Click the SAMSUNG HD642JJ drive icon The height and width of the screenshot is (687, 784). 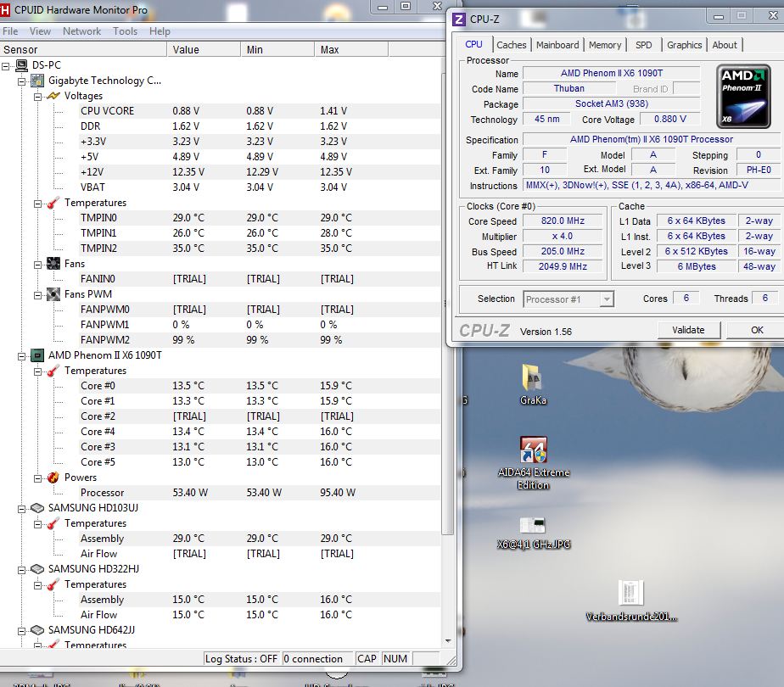click(37, 630)
